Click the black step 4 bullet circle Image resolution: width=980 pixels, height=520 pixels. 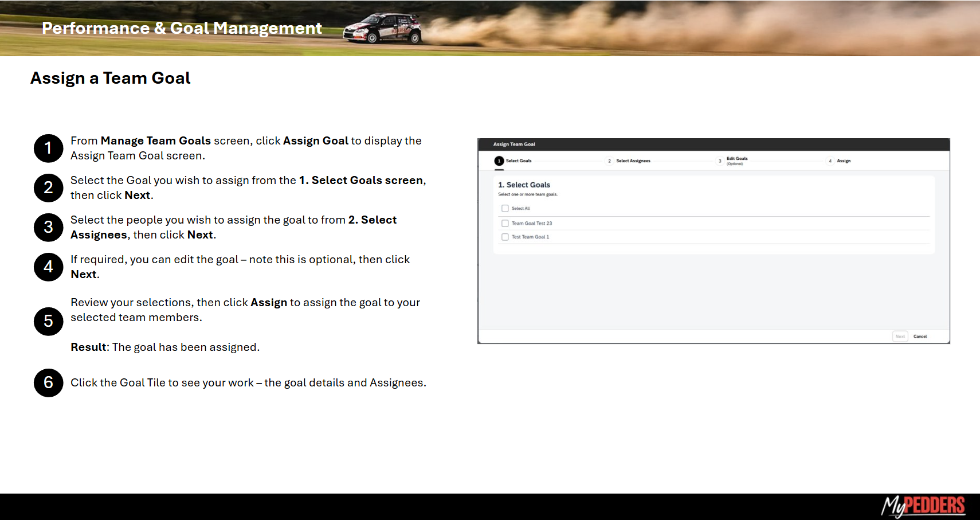coord(48,267)
